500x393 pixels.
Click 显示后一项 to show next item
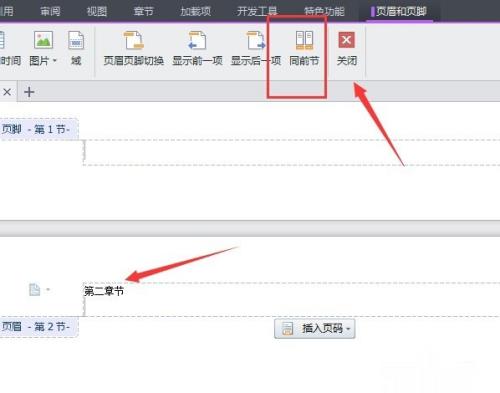point(256,48)
